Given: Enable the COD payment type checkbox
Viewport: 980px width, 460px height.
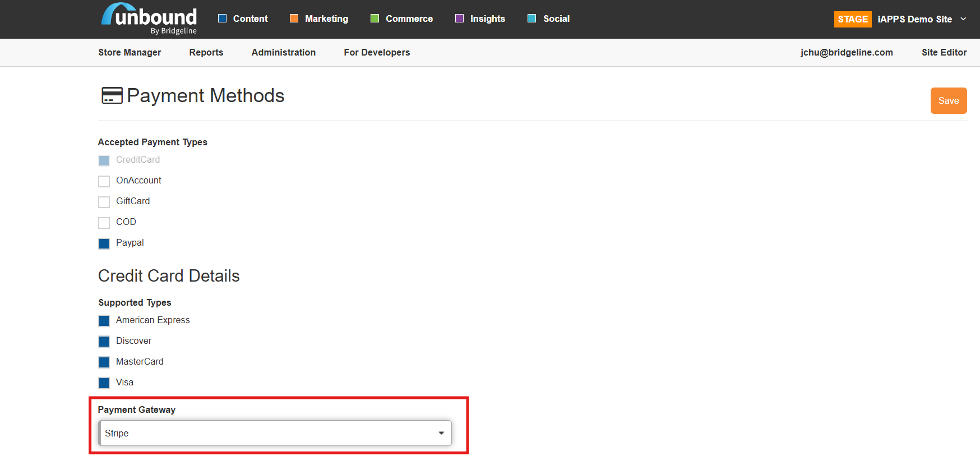Looking at the screenshot, I should (x=104, y=223).
